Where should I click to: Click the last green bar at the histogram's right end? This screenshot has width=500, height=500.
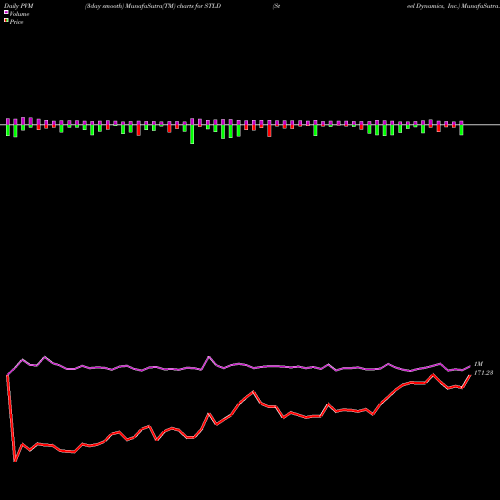click(x=461, y=130)
